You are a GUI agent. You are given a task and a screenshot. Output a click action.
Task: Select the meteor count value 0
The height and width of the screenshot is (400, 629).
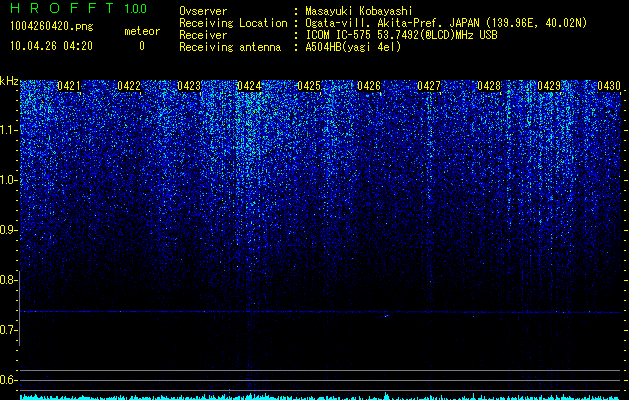pos(142,46)
